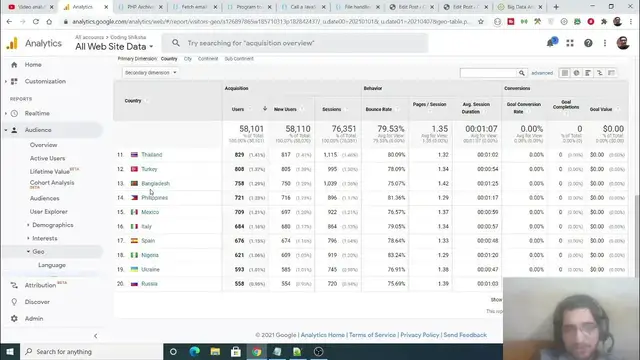Select the performance bar view icon

coord(588,73)
